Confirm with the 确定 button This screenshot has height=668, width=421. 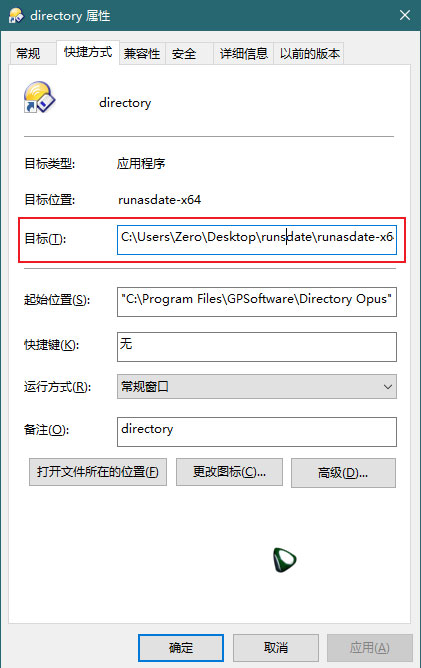181,648
